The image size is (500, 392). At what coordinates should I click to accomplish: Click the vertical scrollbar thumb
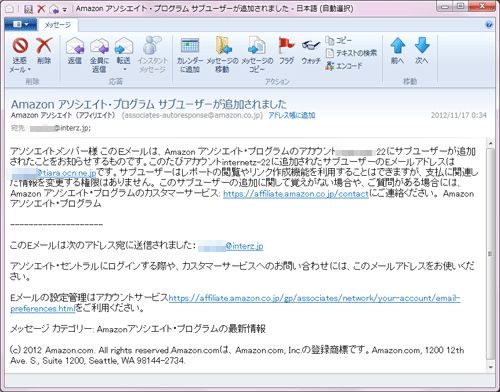pos(490,254)
